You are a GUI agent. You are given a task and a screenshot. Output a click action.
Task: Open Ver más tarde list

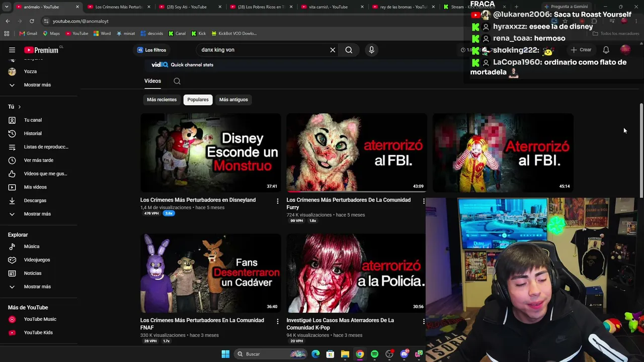(38, 160)
